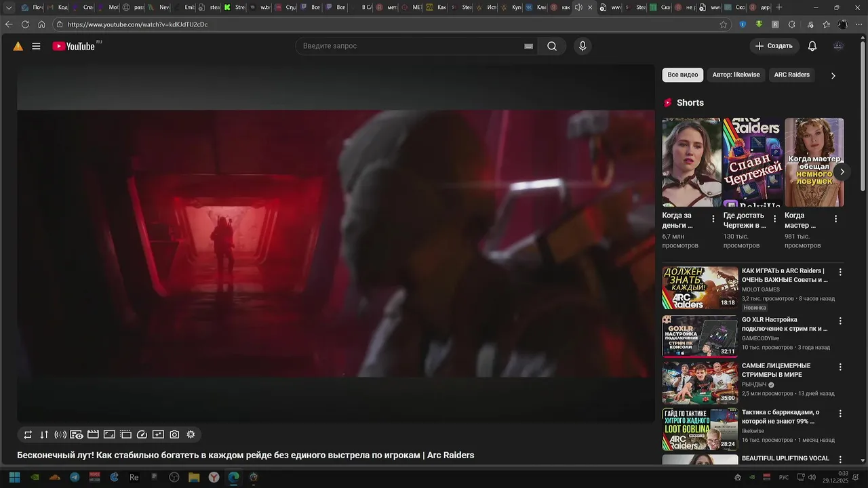This screenshot has width=868, height=488.
Task: Open the YouTube hamburger guide menu
Action: click(x=36, y=46)
